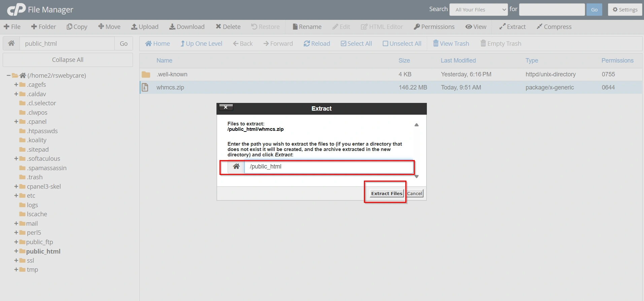644x301 pixels.
Task: Open logs folder in the tree
Action: (32, 205)
